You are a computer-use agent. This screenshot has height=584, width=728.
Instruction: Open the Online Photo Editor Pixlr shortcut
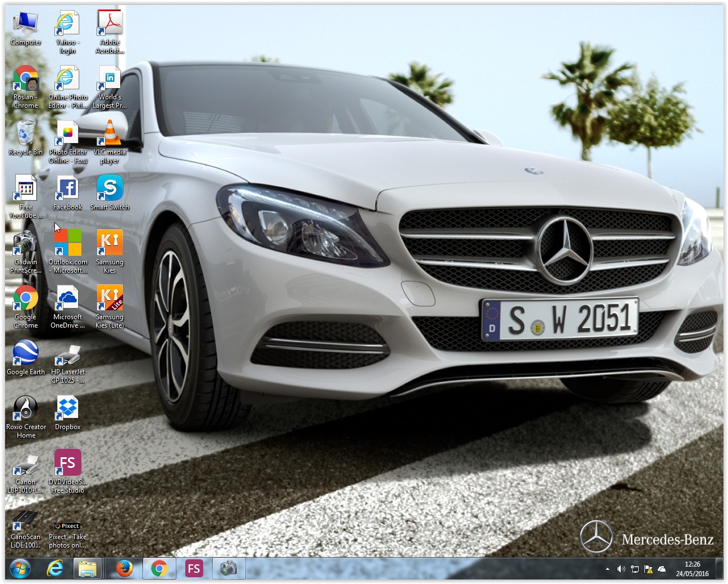pyautogui.click(x=67, y=87)
